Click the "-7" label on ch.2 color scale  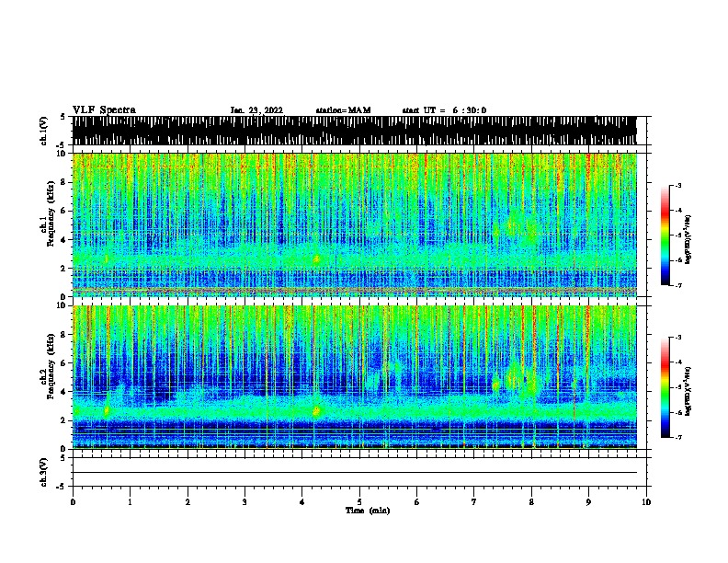tap(677, 438)
